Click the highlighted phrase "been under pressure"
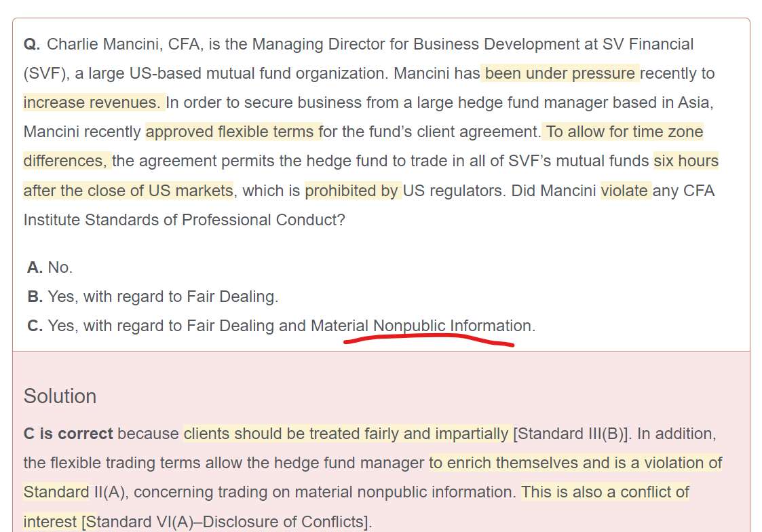Viewport: 762px width, 532px height. click(560, 73)
